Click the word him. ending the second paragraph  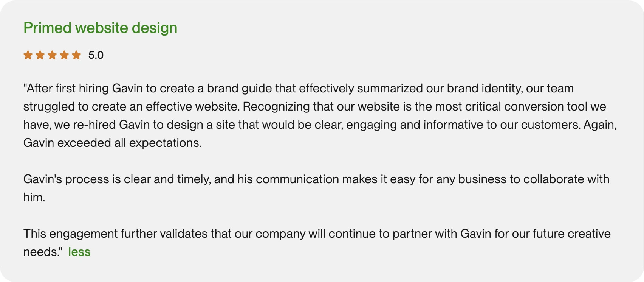(x=34, y=198)
